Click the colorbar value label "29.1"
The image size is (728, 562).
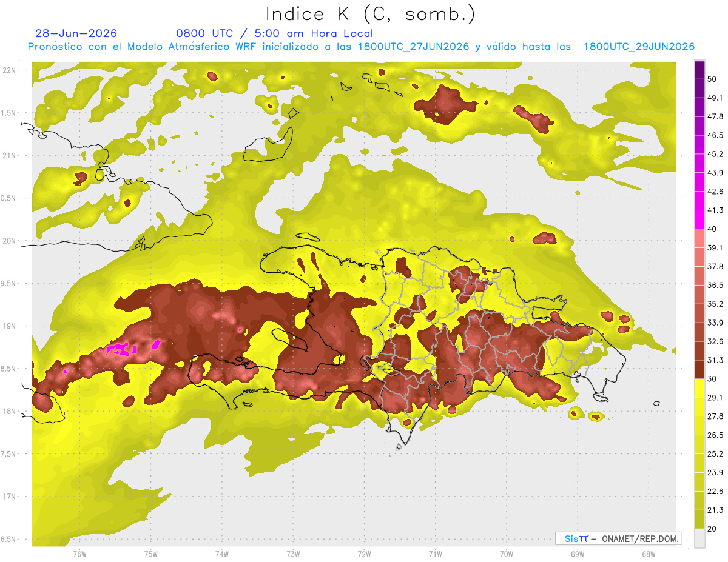pos(715,398)
